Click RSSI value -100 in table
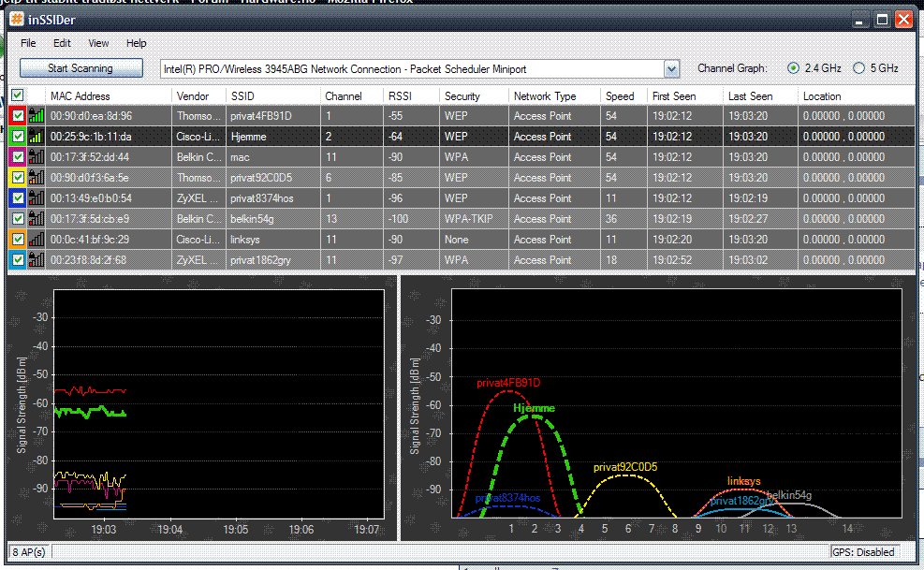Viewport: 924px width, 570px height. [x=398, y=219]
